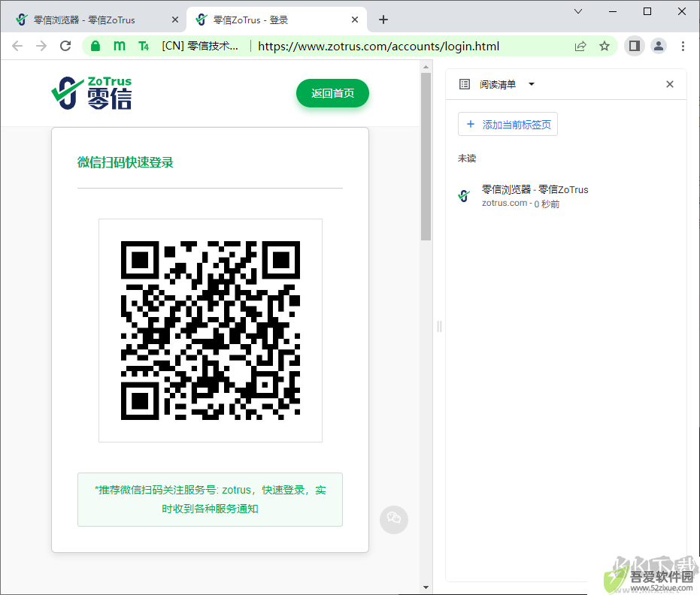The width and height of the screenshot is (700, 595).
Task: Click the 推荐微信扫码关注服务号 notice
Action: pyautogui.click(x=211, y=500)
